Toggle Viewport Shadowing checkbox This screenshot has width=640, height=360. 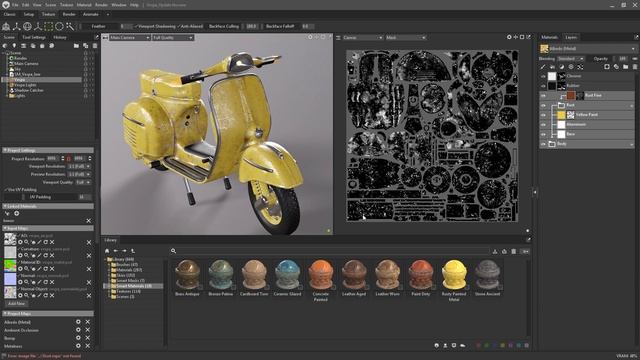click(136, 27)
